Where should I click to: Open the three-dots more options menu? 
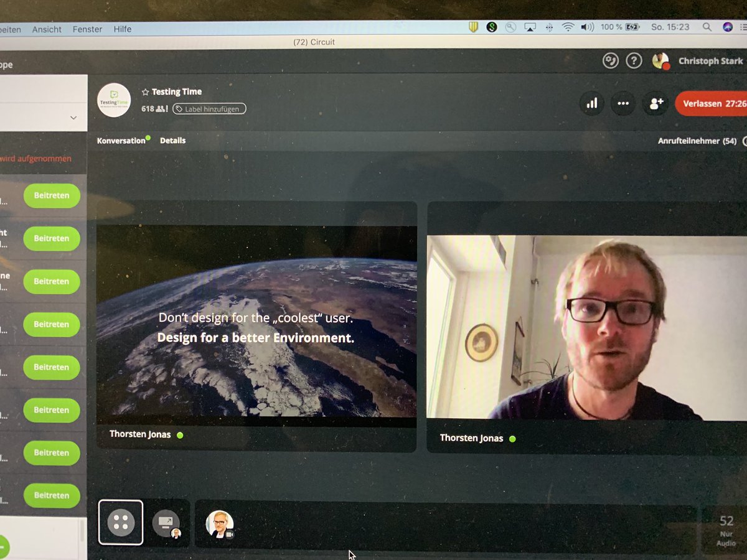(x=623, y=104)
